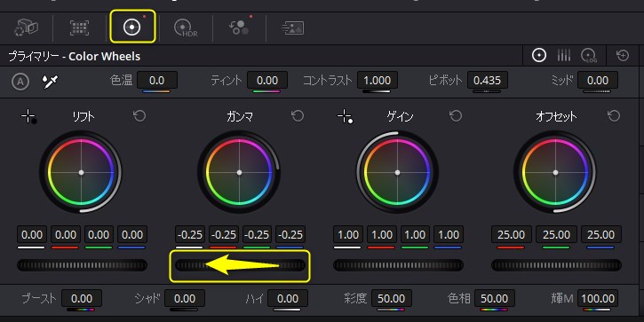Click the 輝M lum mix value 100.00
The width and height of the screenshot is (644, 322).
click(x=598, y=299)
